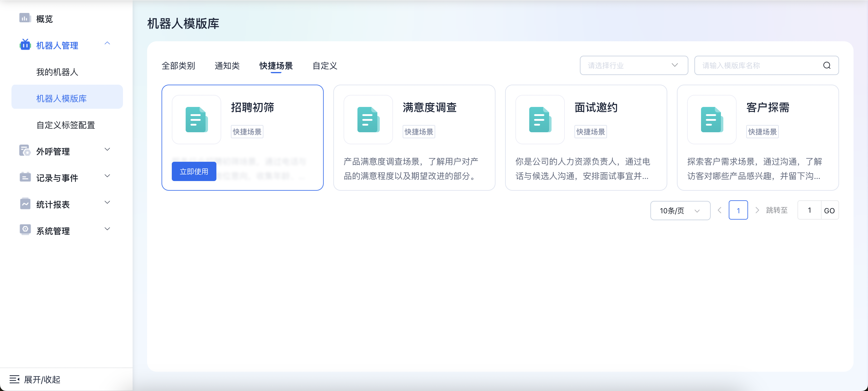Screen dimensions: 868x391
Task: Focus the 请输入模版库名称 search field
Action: [x=766, y=65]
